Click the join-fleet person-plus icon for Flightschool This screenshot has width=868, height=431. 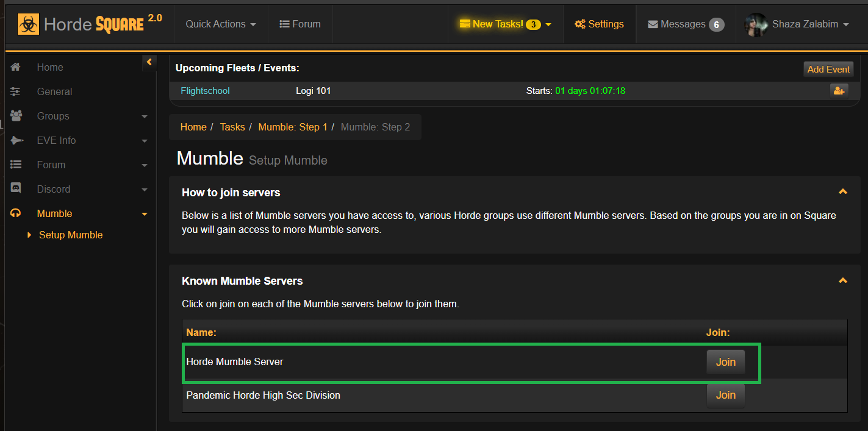point(839,91)
